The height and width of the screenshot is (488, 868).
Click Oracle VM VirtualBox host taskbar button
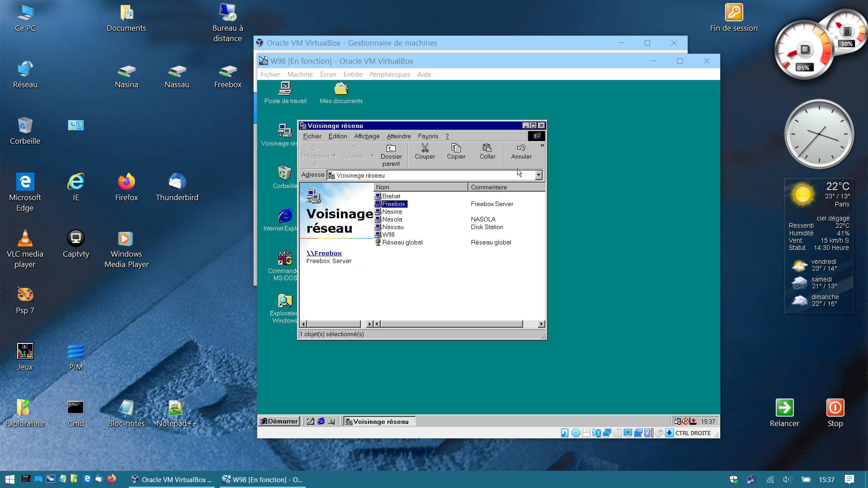pyautogui.click(x=172, y=479)
